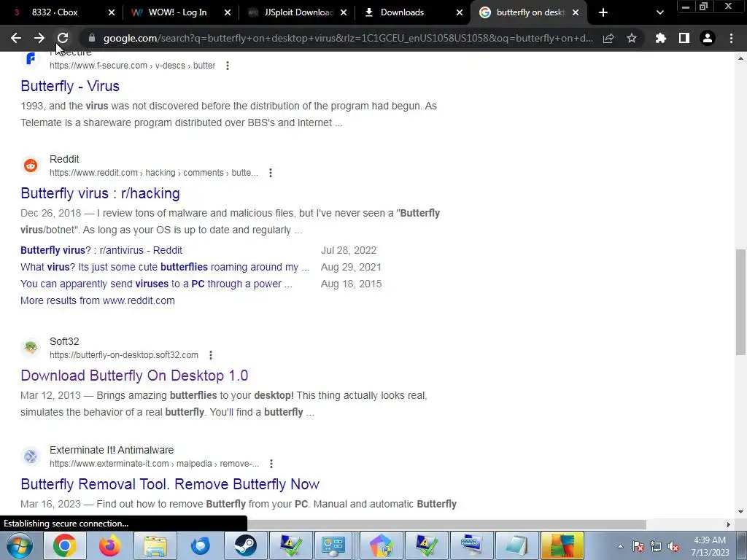
Task: Open the Windows Start orb
Action: [x=20, y=545]
